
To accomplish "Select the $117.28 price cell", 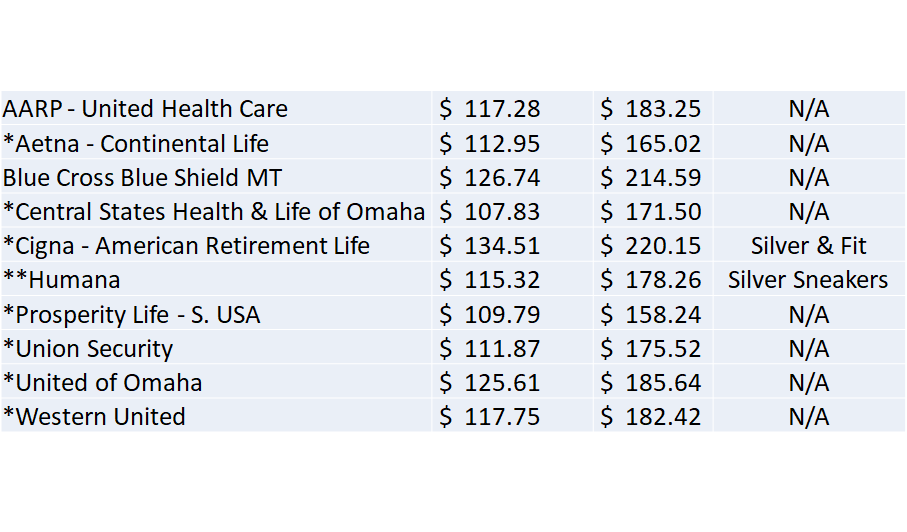I will point(513,108).
